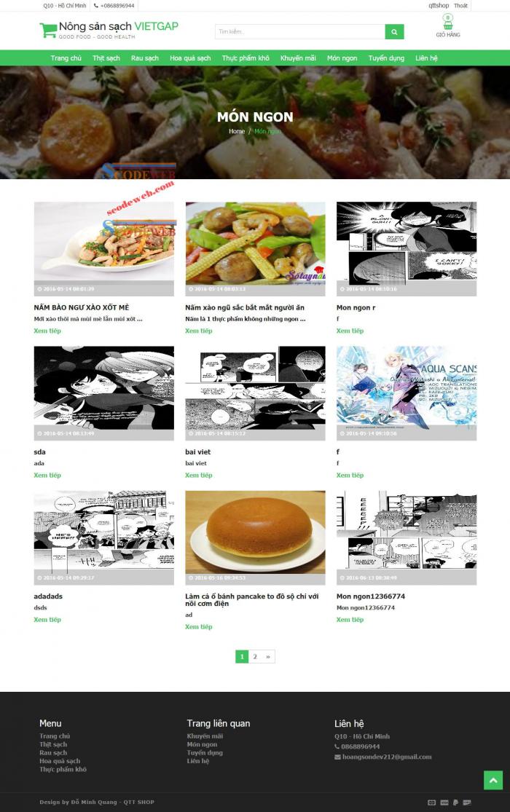Viewport: 510px width, 812px height.
Task: Click Hoa quả sạch in footer Menu
Action: click(x=60, y=761)
